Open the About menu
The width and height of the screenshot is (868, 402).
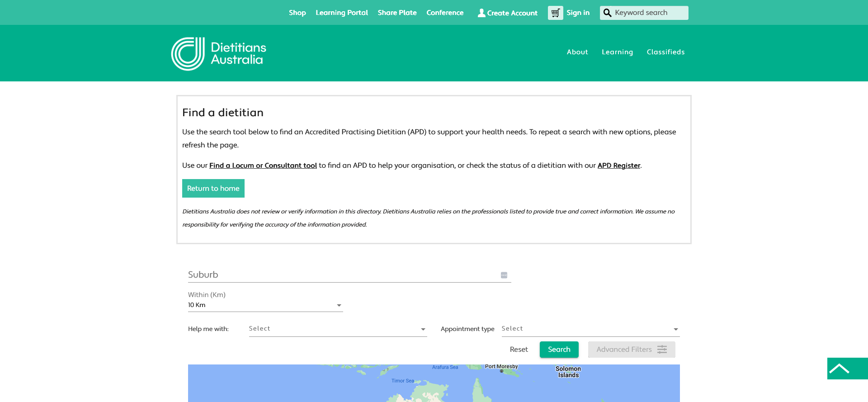(x=577, y=52)
